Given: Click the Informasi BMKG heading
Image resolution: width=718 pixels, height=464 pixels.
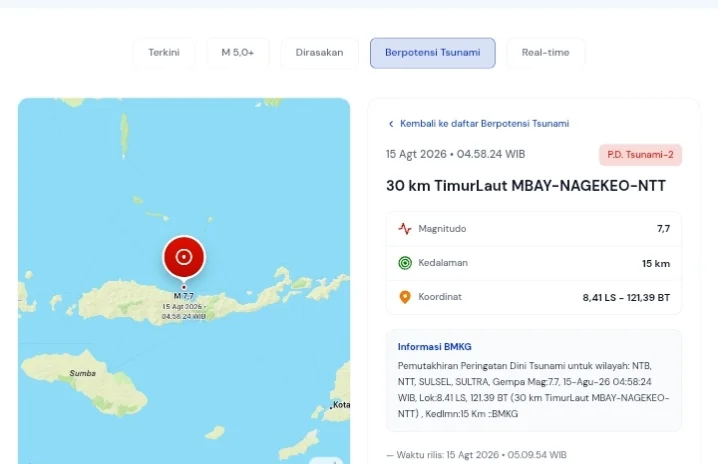Looking at the screenshot, I should 435,347.
